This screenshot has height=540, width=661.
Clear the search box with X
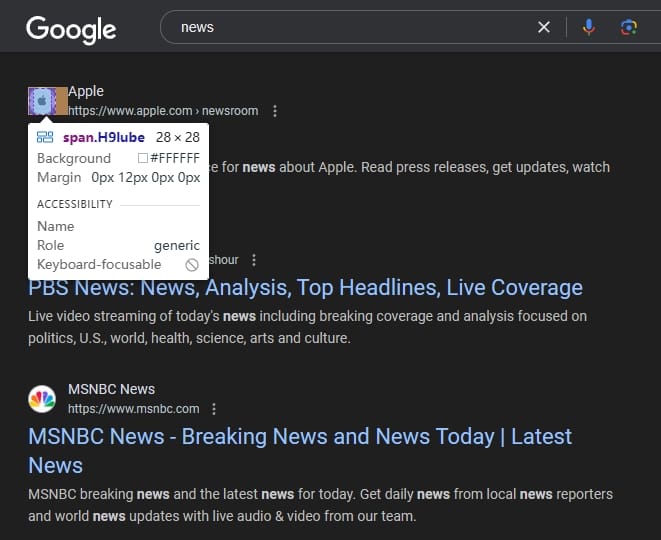(544, 27)
